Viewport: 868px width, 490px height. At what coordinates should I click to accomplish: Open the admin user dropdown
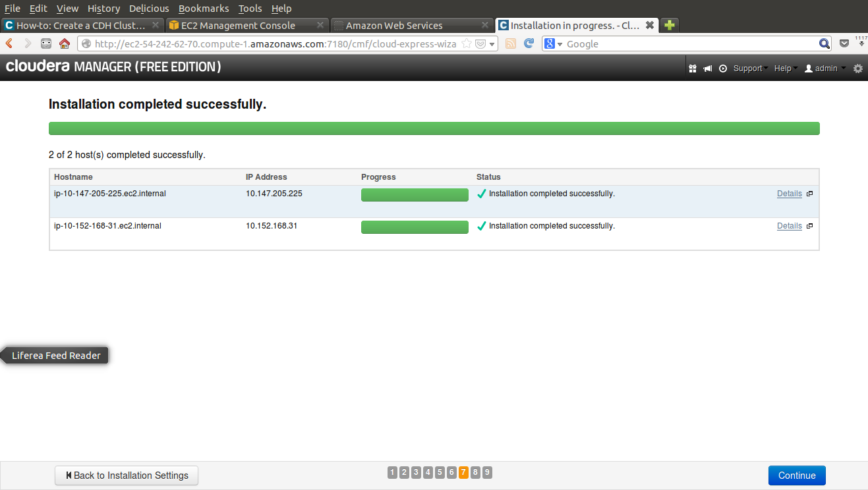click(825, 68)
